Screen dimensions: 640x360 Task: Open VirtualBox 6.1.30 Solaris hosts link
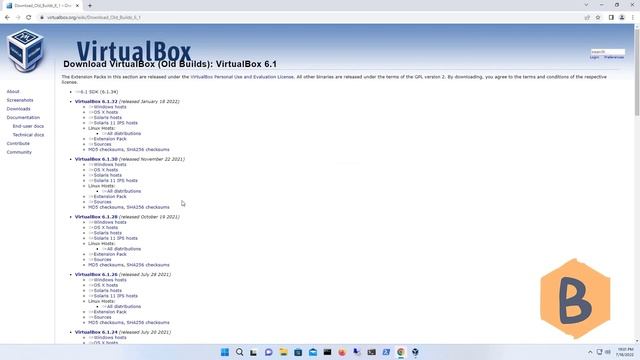click(105, 175)
